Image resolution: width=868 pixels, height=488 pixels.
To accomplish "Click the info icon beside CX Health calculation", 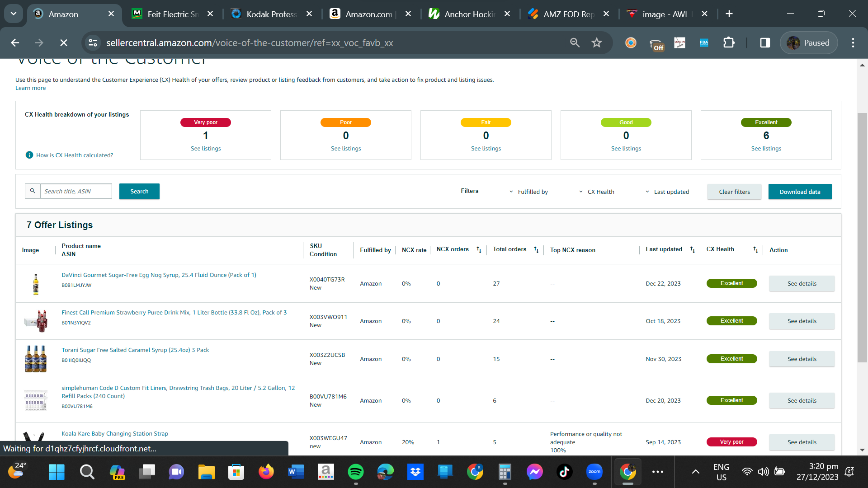I will 29,155.
